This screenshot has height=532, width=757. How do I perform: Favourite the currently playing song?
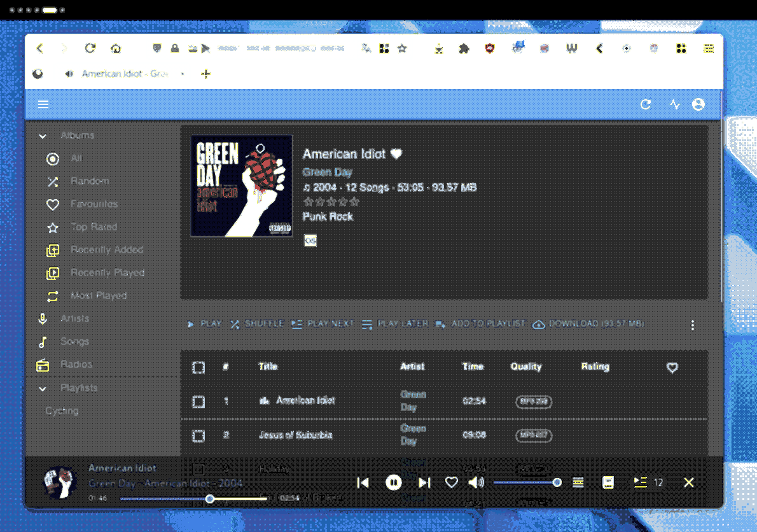pyautogui.click(x=452, y=483)
